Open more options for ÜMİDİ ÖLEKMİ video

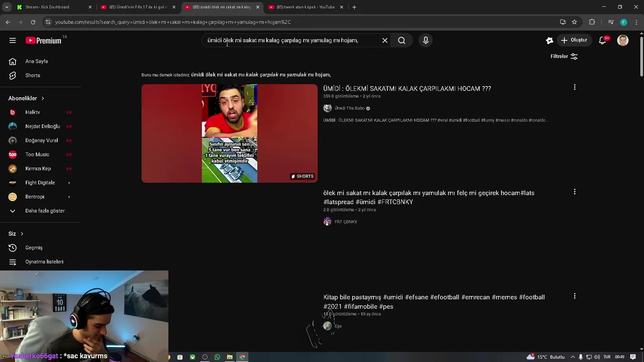(x=575, y=87)
